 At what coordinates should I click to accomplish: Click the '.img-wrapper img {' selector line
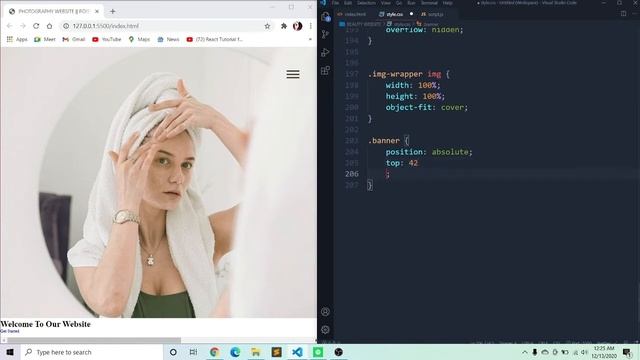(x=409, y=74)
